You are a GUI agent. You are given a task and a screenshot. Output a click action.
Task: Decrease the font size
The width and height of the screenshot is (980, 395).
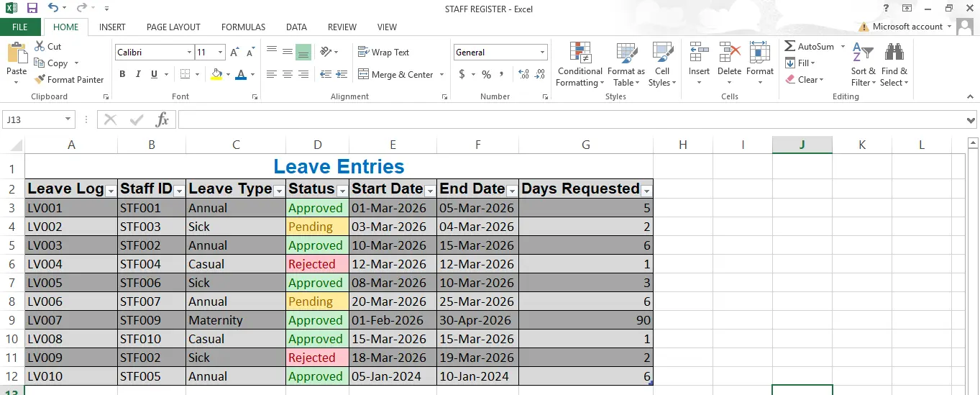(x=250, y=53)
